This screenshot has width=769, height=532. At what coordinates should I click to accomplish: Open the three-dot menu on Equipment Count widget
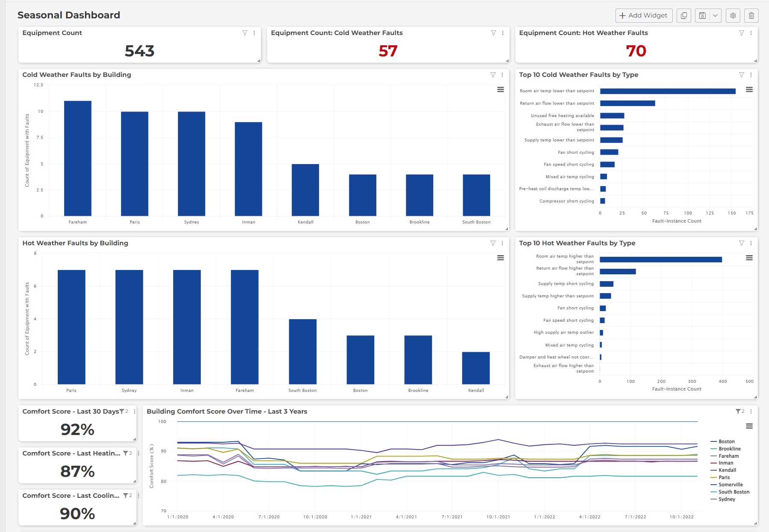pyautogui.click(x=254, y=33)
